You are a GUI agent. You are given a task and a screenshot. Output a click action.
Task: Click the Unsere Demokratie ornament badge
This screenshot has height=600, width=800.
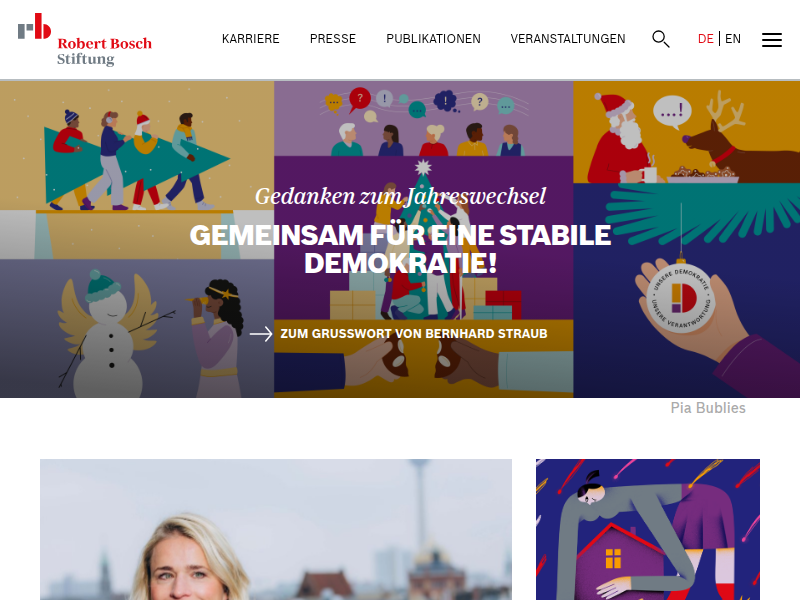[x=681, y=297]
